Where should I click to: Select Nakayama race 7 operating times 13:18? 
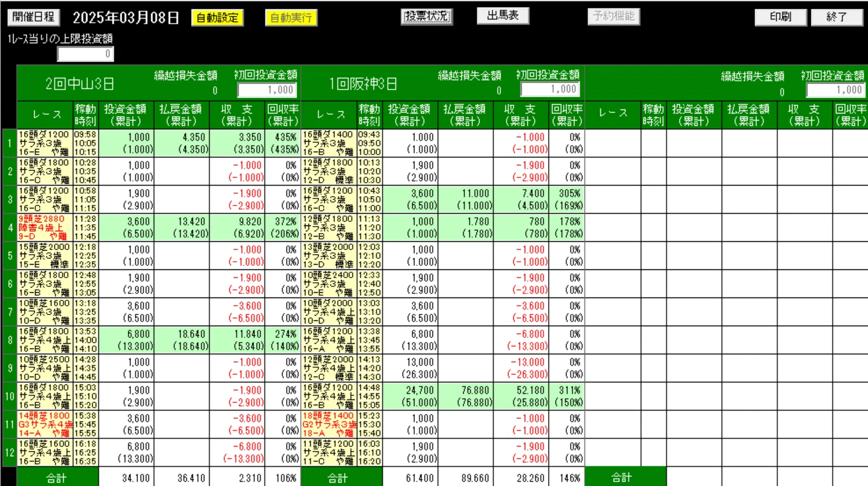click(85, 312)
